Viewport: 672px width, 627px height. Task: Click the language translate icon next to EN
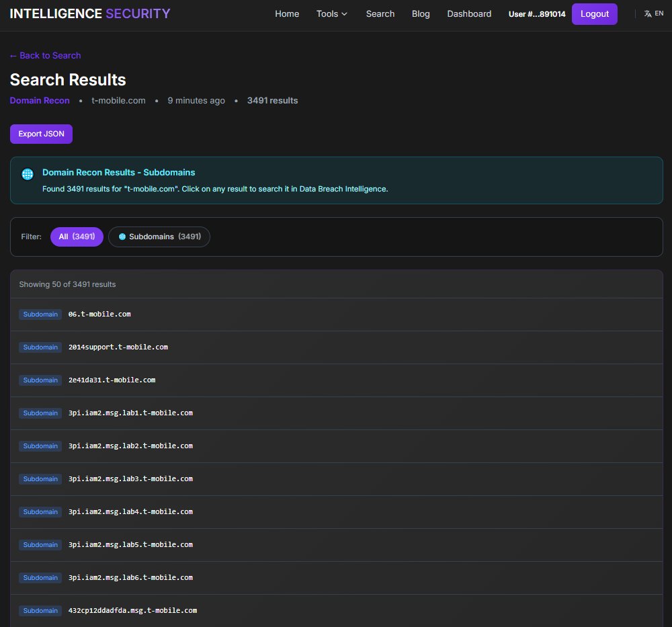[x=648, y=13]
